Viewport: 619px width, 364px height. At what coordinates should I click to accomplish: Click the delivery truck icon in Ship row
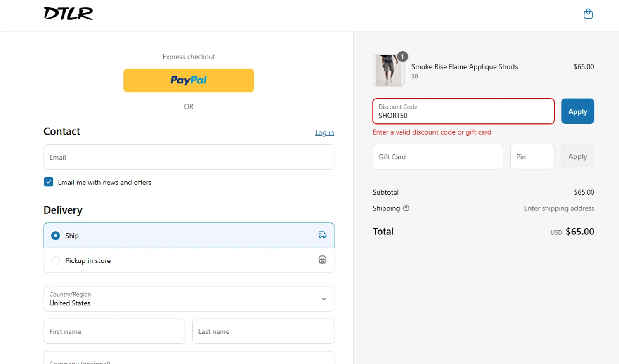[322, 235]
